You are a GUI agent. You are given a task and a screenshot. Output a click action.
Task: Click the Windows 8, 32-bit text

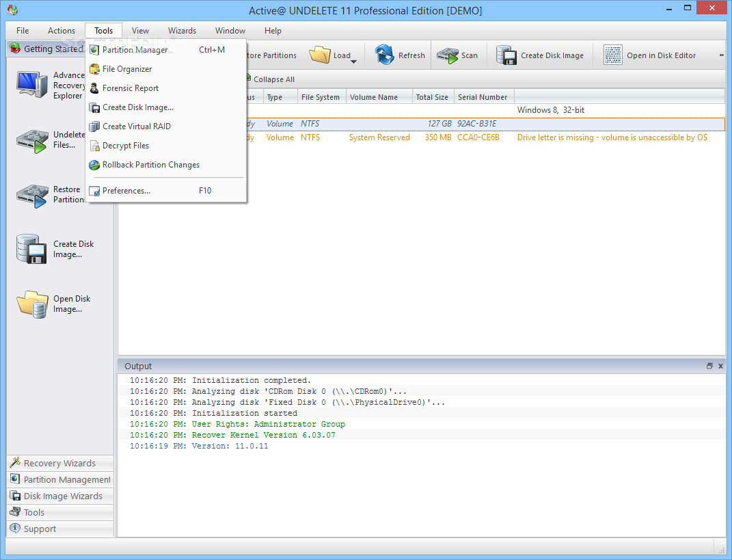[x=550, y=110]
